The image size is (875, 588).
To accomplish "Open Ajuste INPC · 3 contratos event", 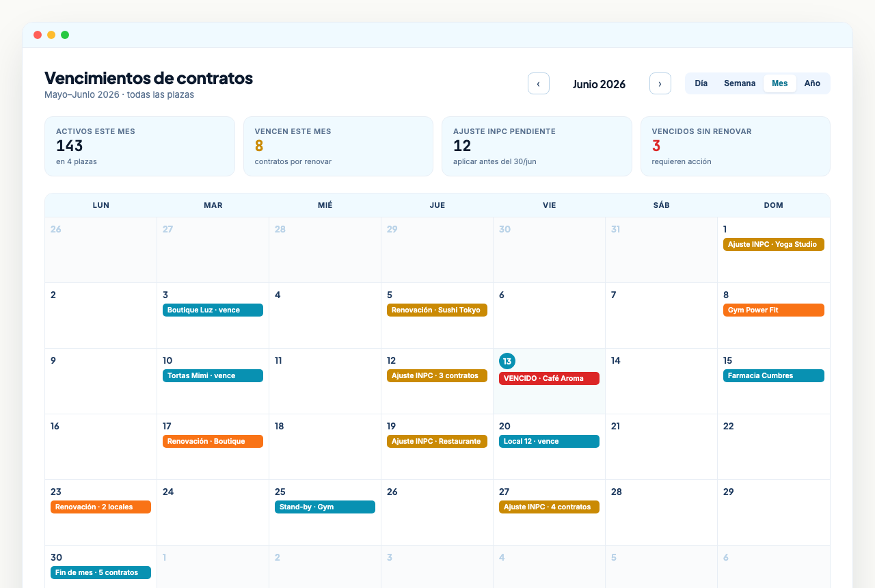I will 437,375.
